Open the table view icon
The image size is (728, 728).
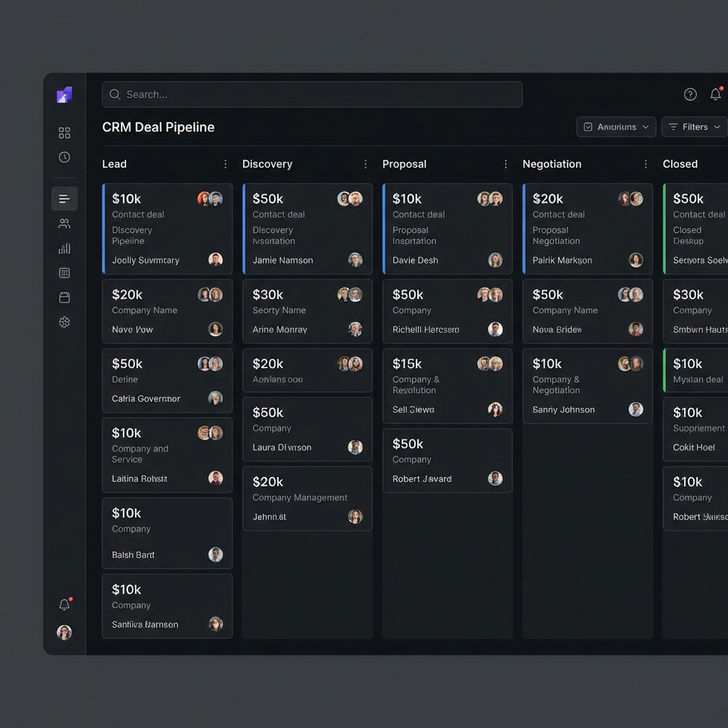pos(64,272)
